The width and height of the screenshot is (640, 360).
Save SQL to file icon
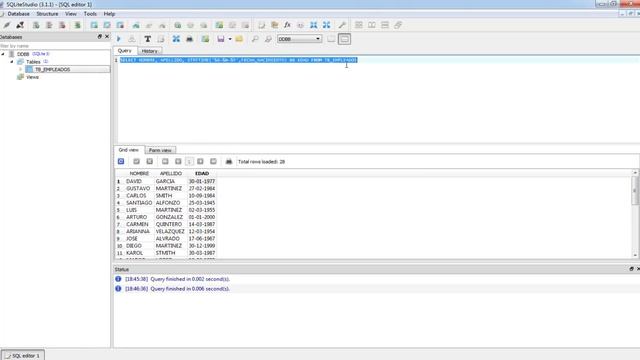tap(221, 39)
